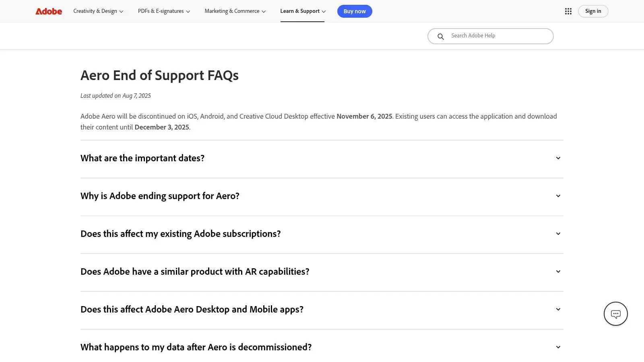Expand 'Does Adobe have a similar product' question
Viewport: 644px width, 362px height.
click(322, 272)
